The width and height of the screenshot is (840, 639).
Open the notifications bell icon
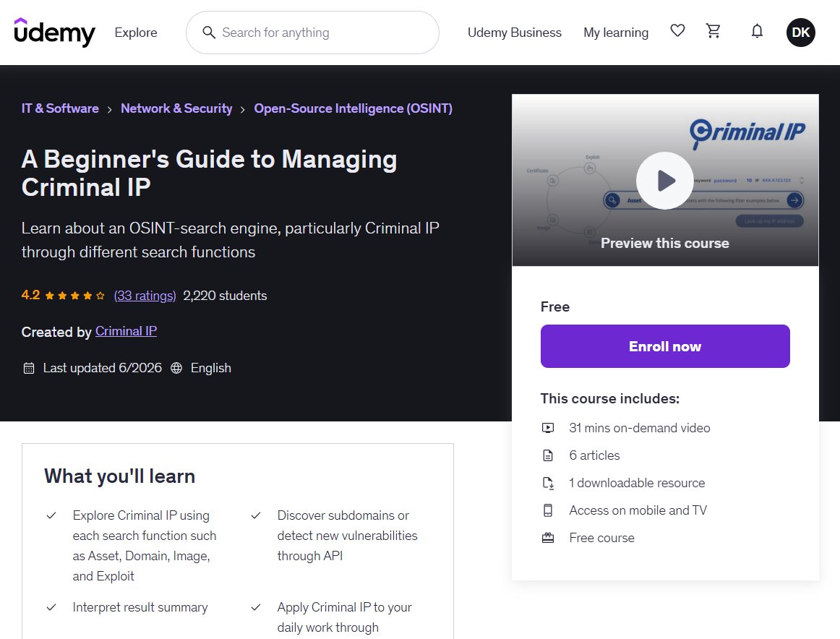pyautogui.click(x=757, y=31)
